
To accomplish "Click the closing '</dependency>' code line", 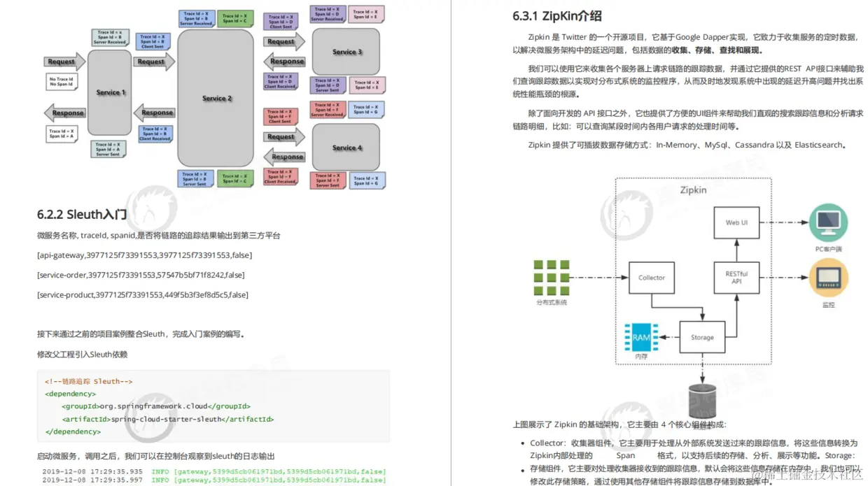I will click(72, 431).
